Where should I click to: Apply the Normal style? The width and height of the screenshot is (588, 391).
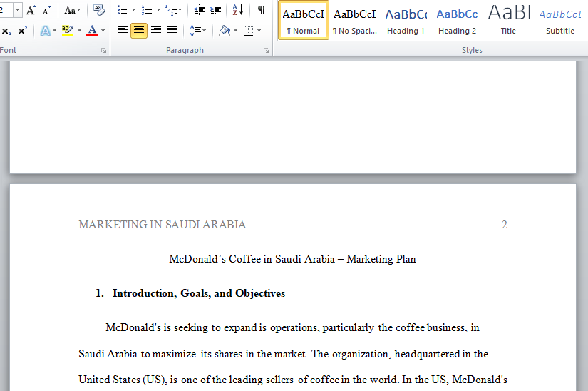click(304, 20)
